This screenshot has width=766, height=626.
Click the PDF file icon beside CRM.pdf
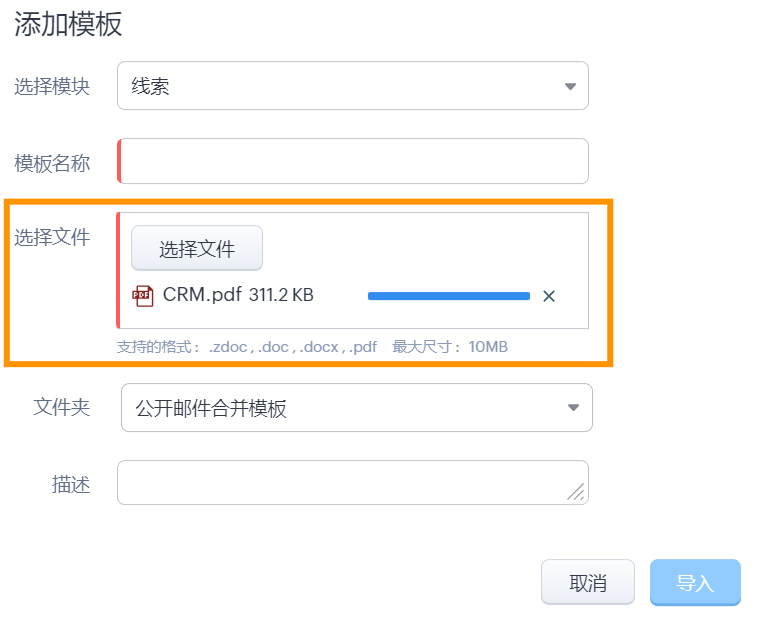pos(143,295)
